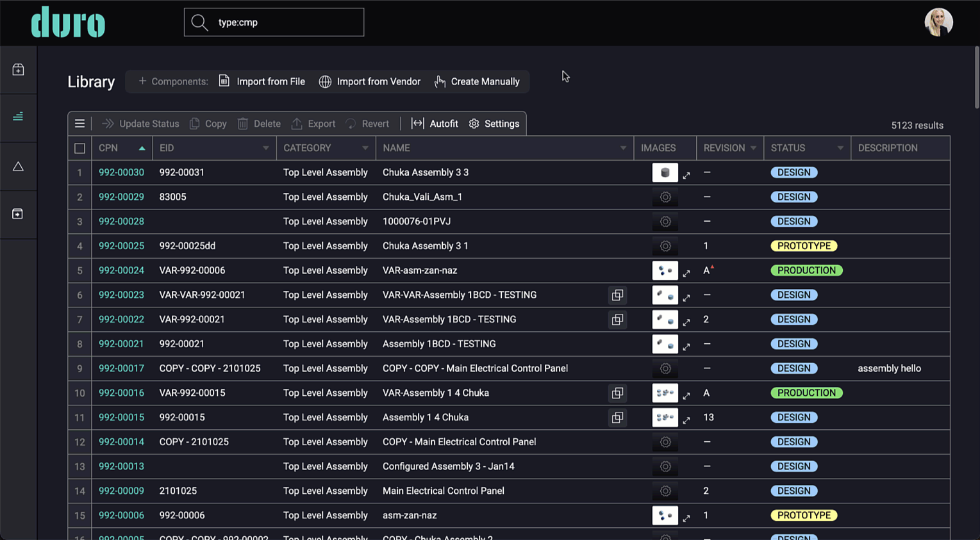
Task: Click variant icon for VAR-Assembly 1 4 Chuka
Action: (617, 393)
